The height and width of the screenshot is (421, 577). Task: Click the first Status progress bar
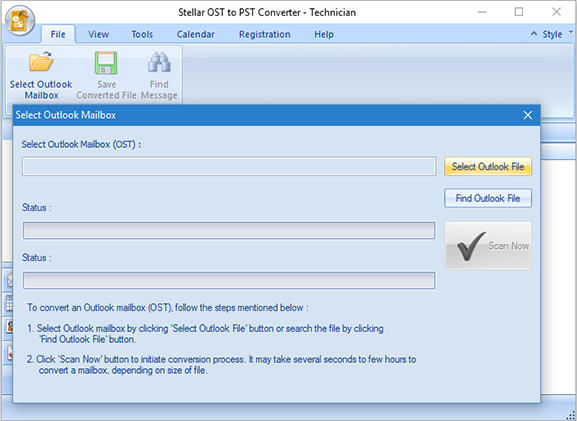229,230
